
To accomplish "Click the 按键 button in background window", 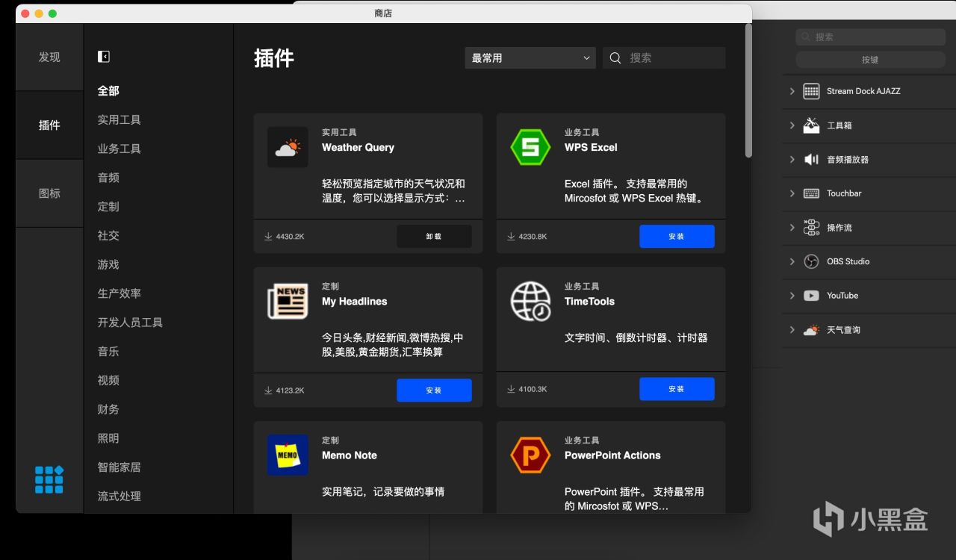I will 870,60.
